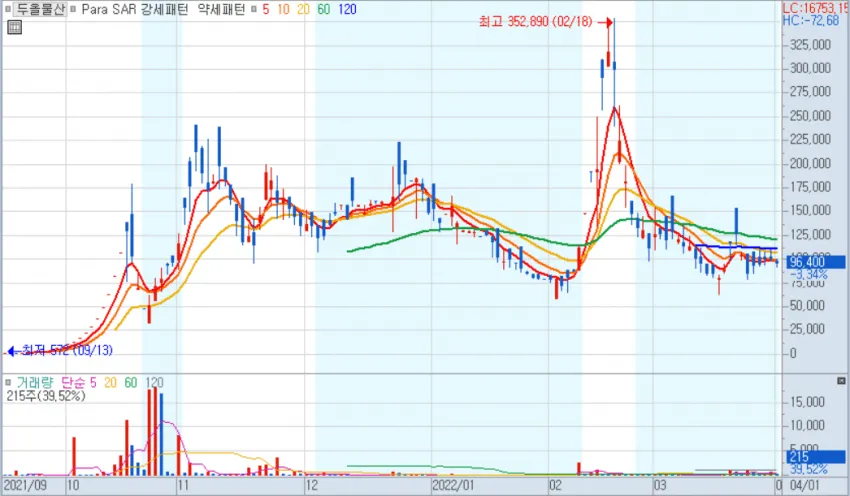
Task: Click the blue 215 volume value tag
Action: point(815,456)
